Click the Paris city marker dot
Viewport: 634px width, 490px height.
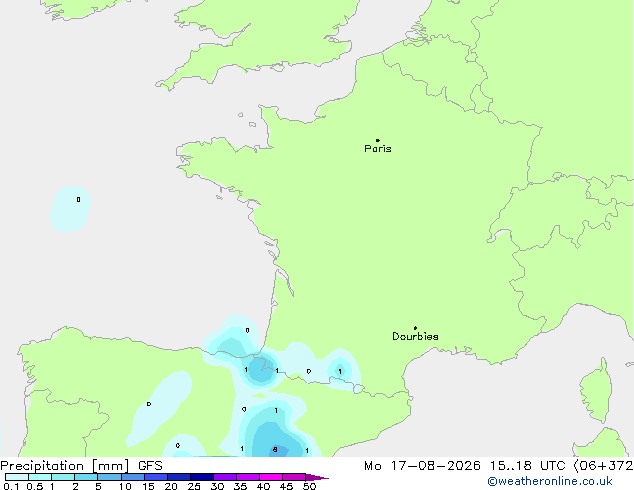coord(378,140)
